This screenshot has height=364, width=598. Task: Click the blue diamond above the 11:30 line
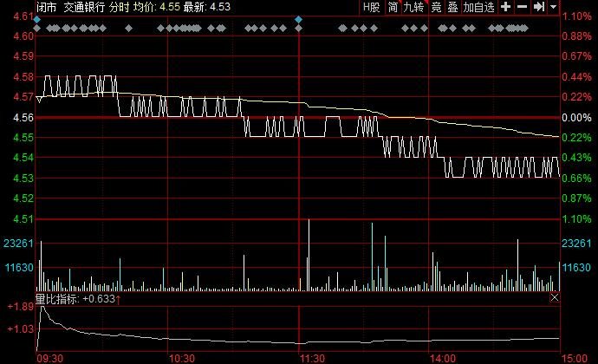tap(299, 19)
